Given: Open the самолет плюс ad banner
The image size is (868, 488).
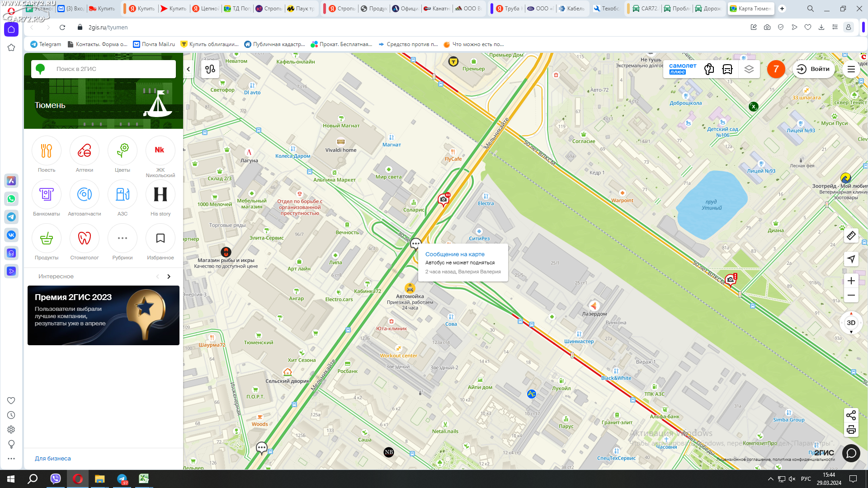Looking at the screenshot, I should tap(683, 69).
